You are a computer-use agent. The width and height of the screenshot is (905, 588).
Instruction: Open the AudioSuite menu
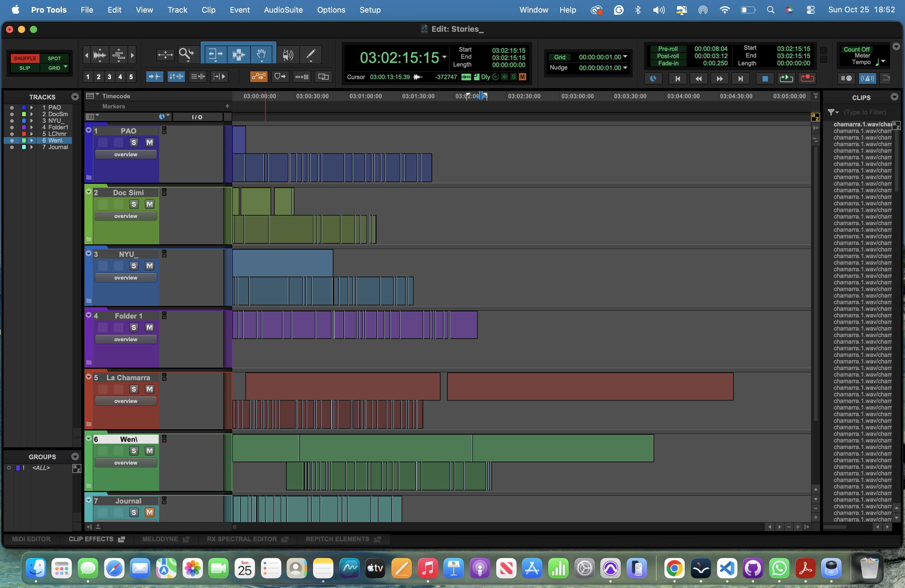click(x=283, y=10)
